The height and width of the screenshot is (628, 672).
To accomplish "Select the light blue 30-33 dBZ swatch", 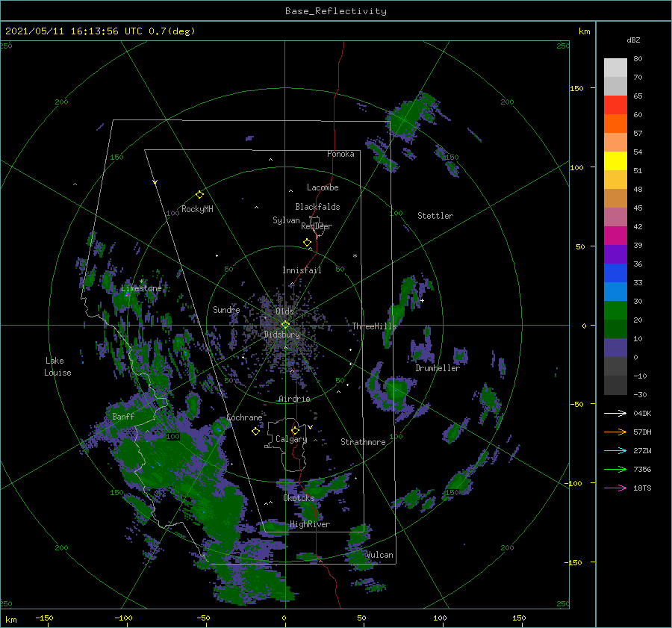I will [x=615, y=292].
